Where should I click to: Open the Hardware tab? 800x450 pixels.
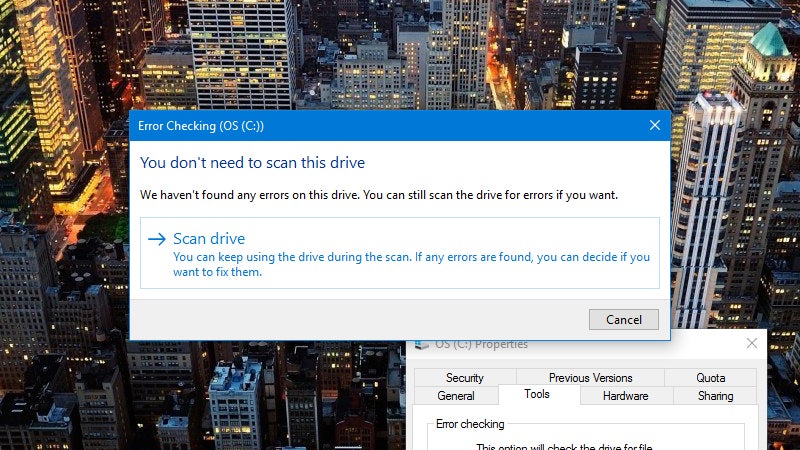tap(625, 396)
